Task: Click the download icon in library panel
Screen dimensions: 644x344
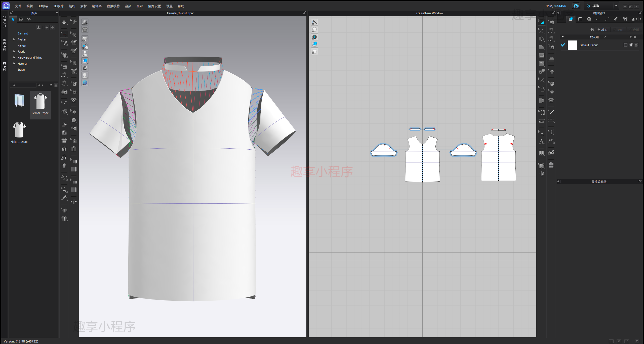Action: 38,27
